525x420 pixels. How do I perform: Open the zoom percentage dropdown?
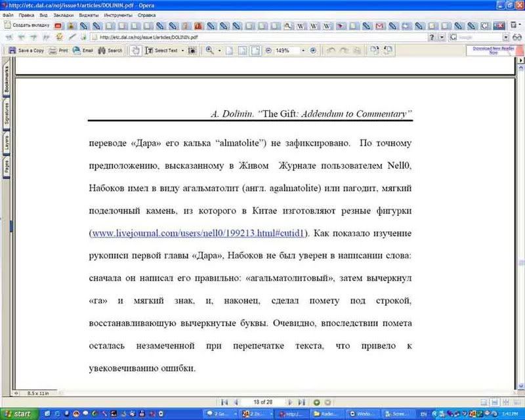coord(303,51)
